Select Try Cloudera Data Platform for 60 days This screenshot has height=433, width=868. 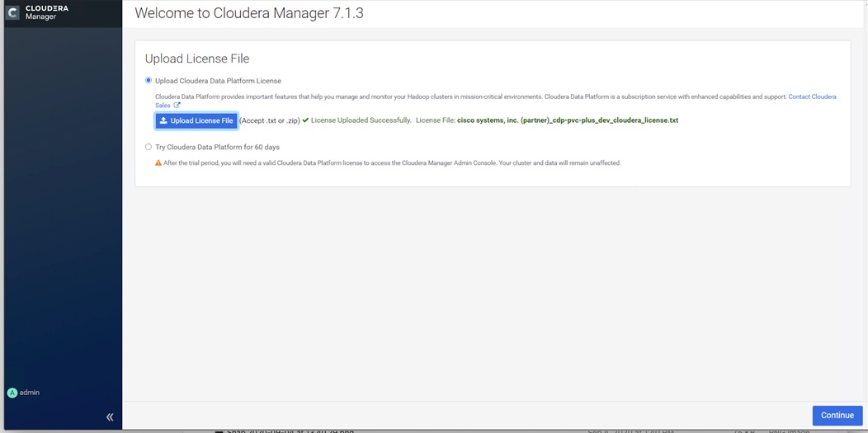[149, 147]
